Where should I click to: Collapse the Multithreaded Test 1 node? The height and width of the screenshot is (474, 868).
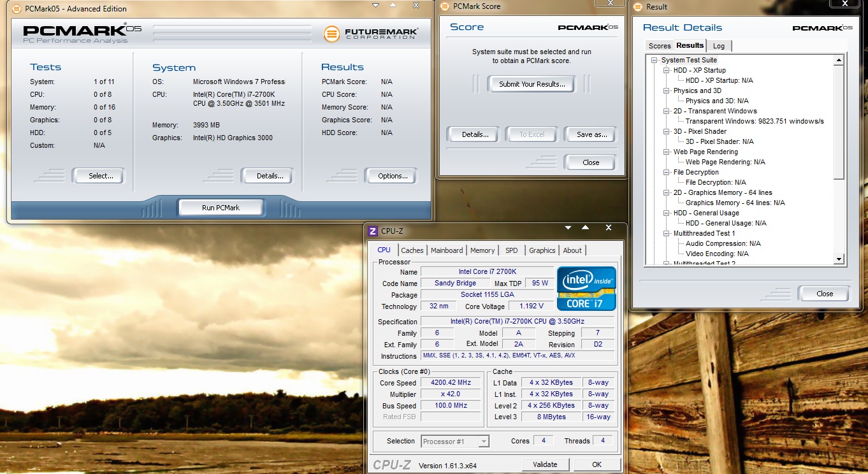coord(666,233)
